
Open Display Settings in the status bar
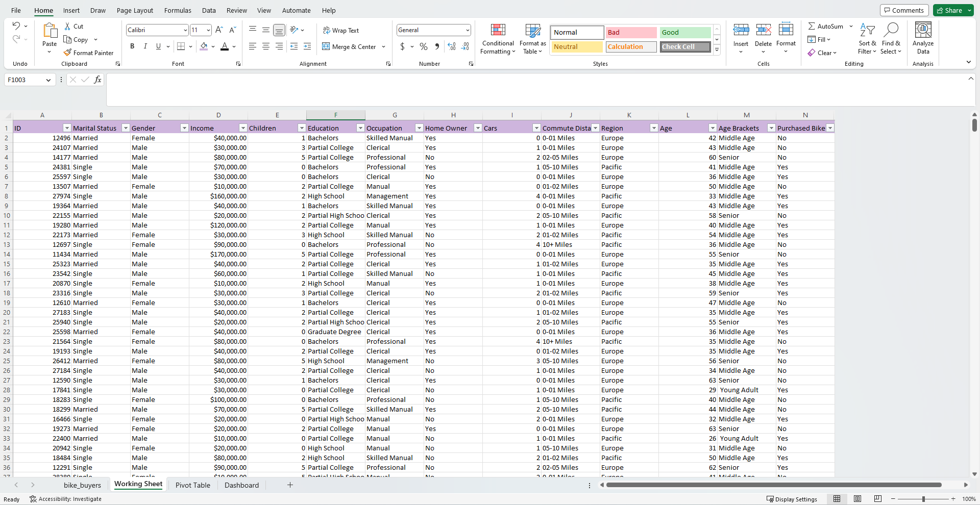[x=792, y=499]
